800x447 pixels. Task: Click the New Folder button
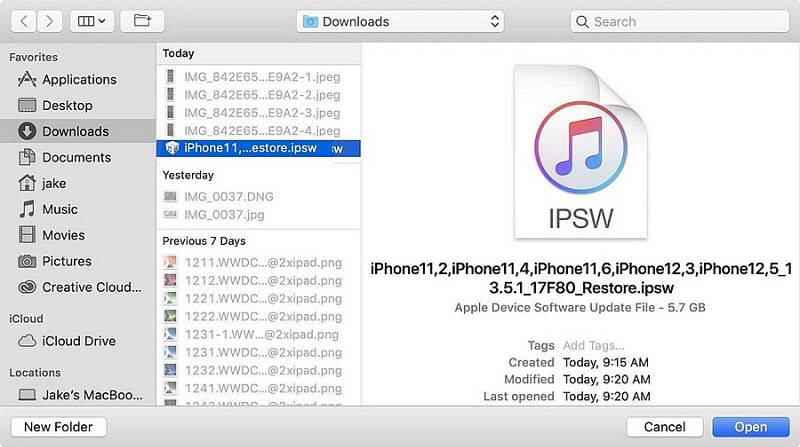click(59, 427)
